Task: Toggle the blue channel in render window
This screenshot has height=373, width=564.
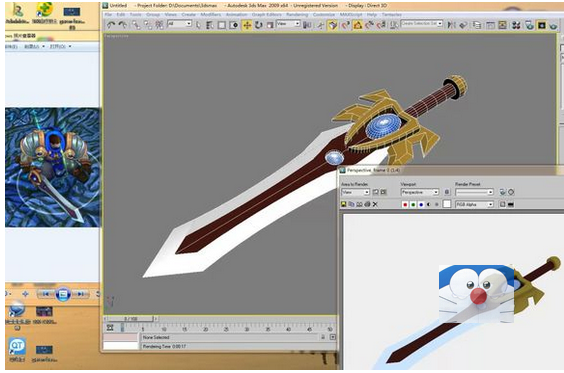Action: pyautogui.click(x=421, y=204)
